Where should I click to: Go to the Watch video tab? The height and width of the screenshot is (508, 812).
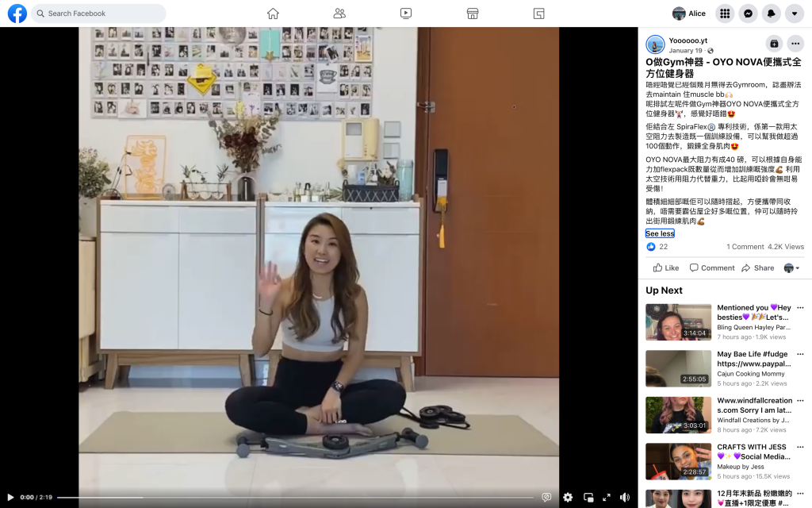click(406, 13)
